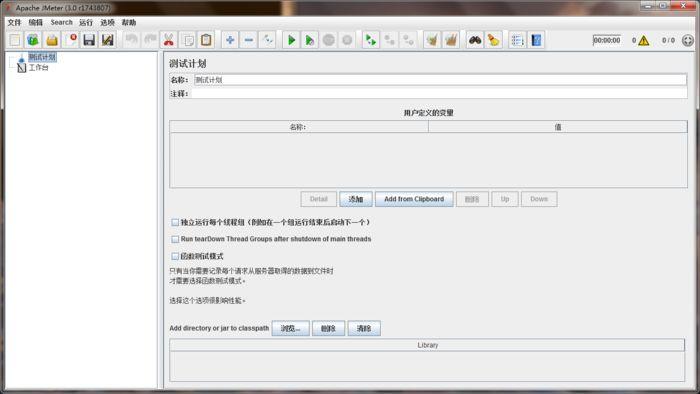Check Run tearDown Thread Groups option
Screen dimensions: 700x394
[x=175, y=239]
